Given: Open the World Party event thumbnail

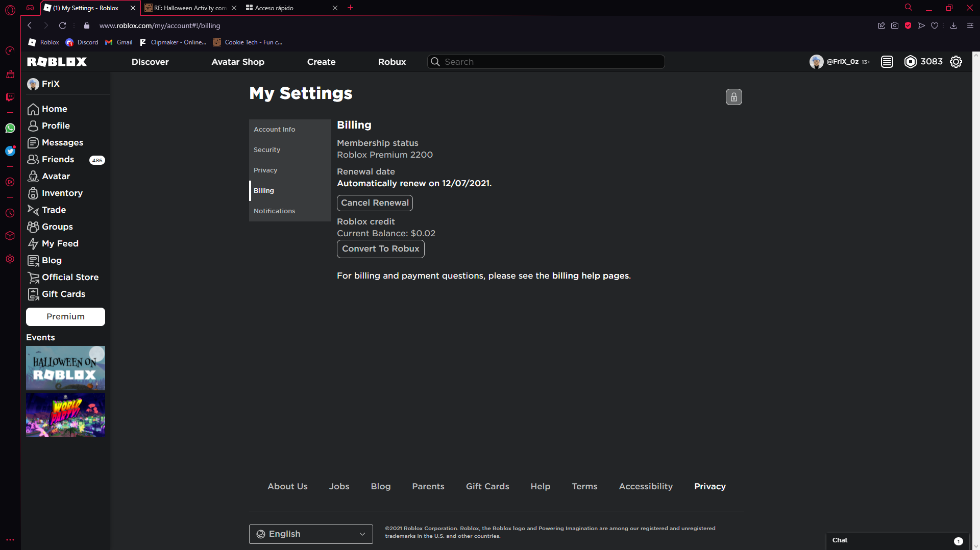Looking at the screenshot, I should tap(65, 415).
